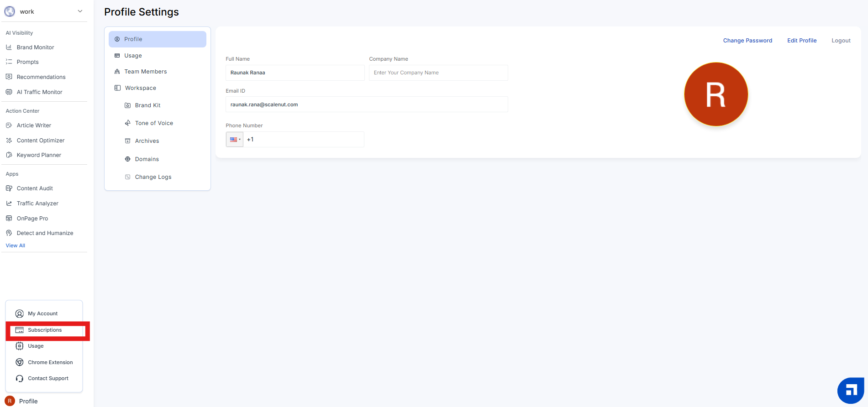The width and height of the screenshot is (868, 407).
Task: Click the AI Traffic Monitor icon
Action: (x=9, y=92)
